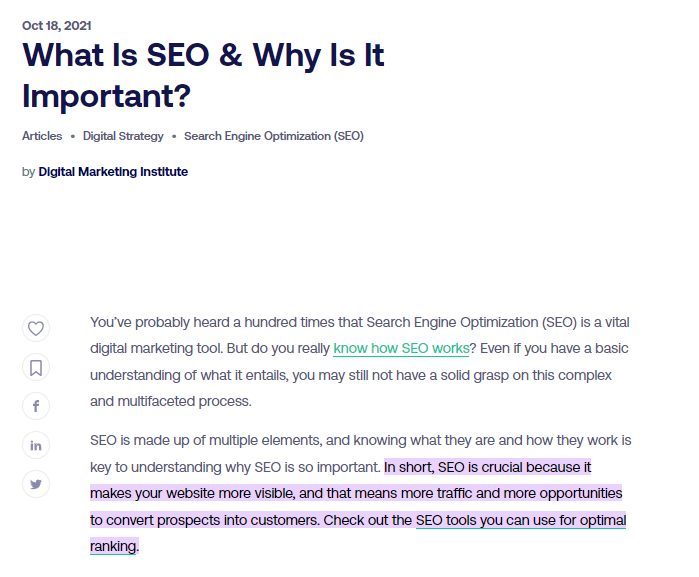
Task: Click the highlighted words "Check out the"
Action: click(373, 521)
